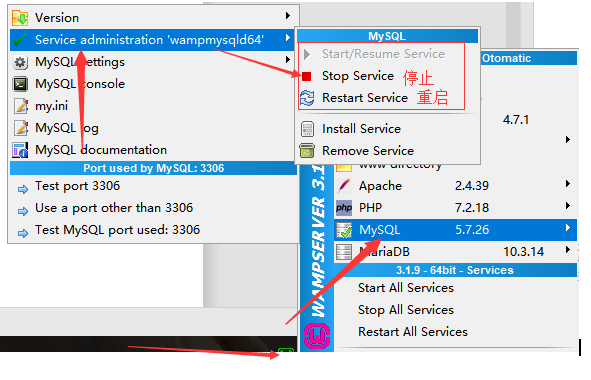Screen dimensions: 591x380
Task: Click the MySQL console terminal icon
Action: pos(20,84)
